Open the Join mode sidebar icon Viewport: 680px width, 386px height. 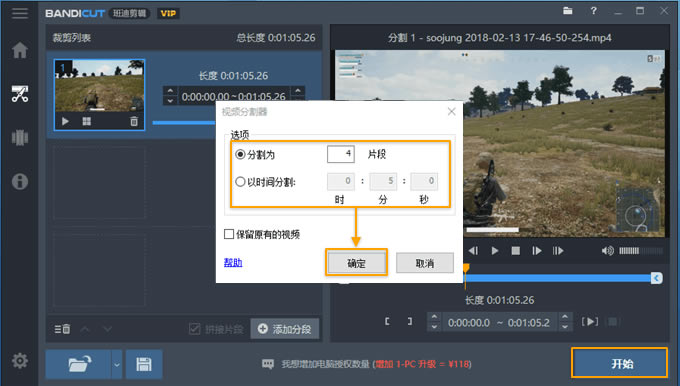tap(20, 138)
